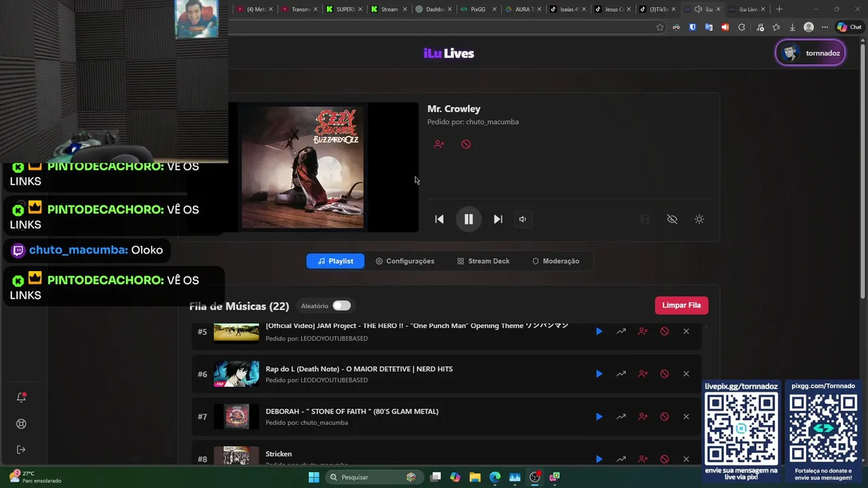The height and width of the screenshot is (488, 868).
Task: Remove song #5 with the X icon
Action: click(x=686, y=331)
